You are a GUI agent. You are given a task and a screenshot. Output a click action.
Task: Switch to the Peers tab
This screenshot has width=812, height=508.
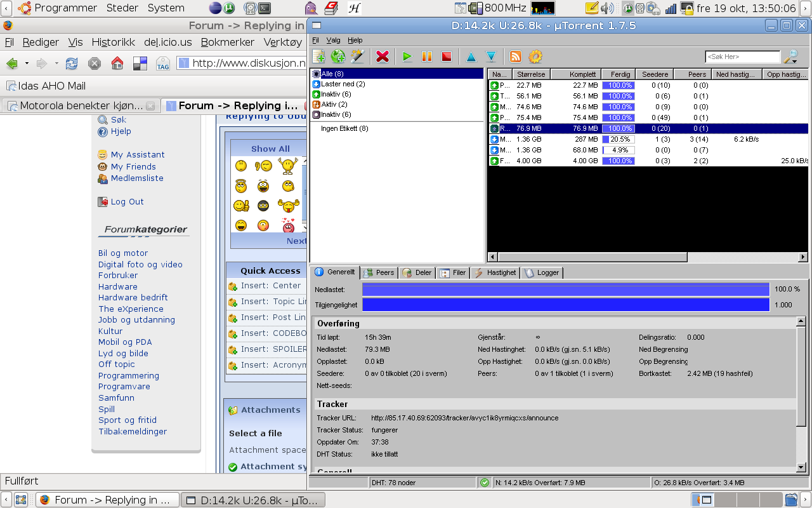379,272
